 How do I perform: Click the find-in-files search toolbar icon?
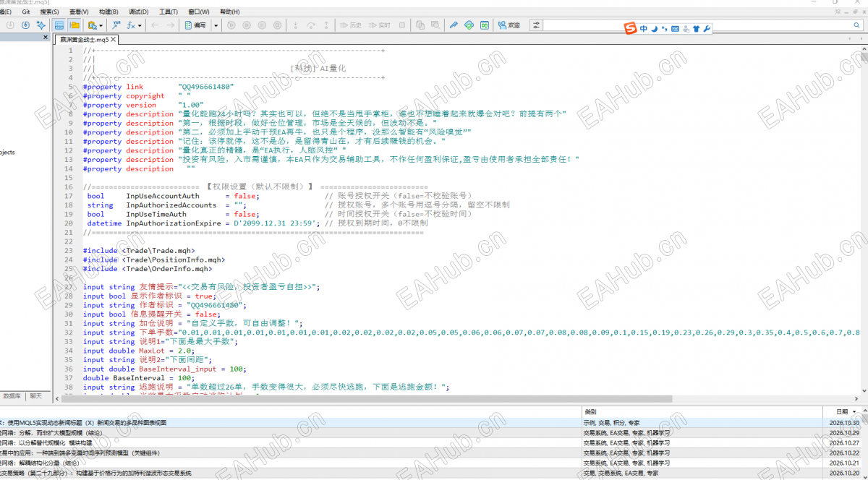click(91, 25)
